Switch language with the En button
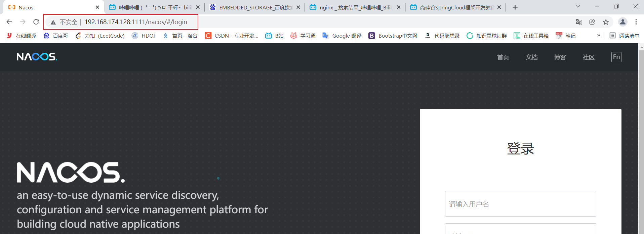Screen dimensions: 644x234 point(616,57)
